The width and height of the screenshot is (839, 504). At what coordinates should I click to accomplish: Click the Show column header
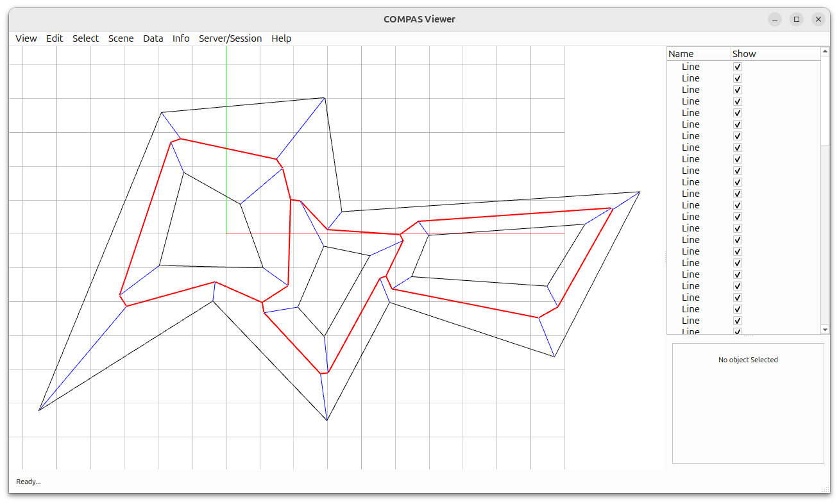point(744,54)
